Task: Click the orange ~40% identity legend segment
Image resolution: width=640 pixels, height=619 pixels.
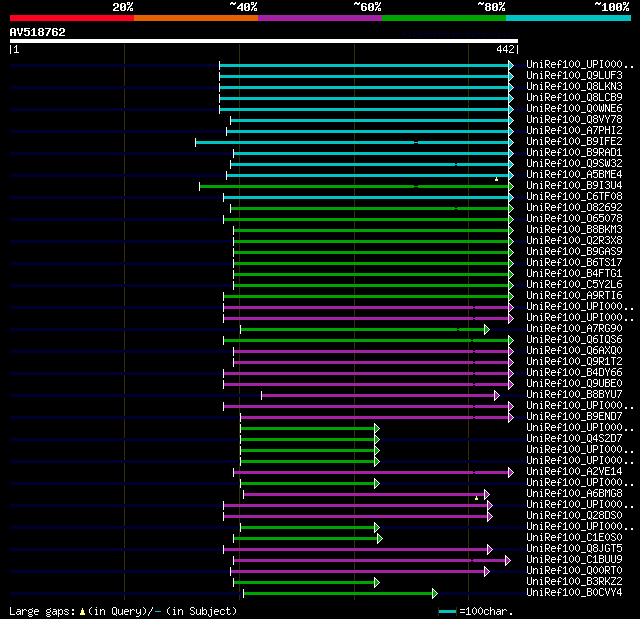Action: click(196, 18)
